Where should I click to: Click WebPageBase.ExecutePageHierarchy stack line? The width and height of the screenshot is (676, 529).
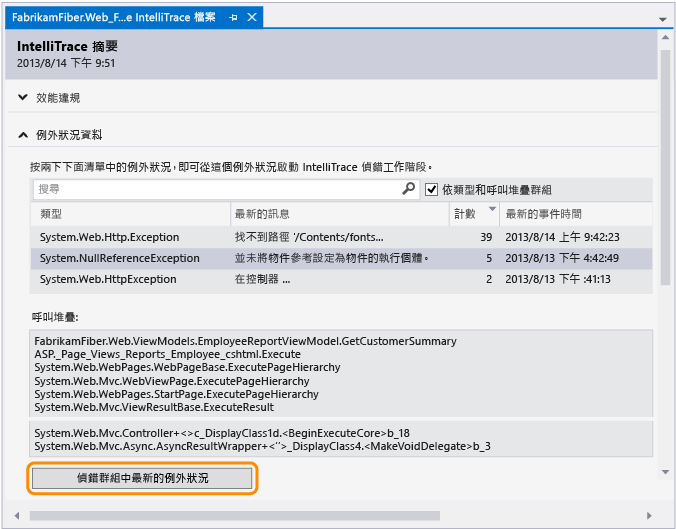point(187,367)
